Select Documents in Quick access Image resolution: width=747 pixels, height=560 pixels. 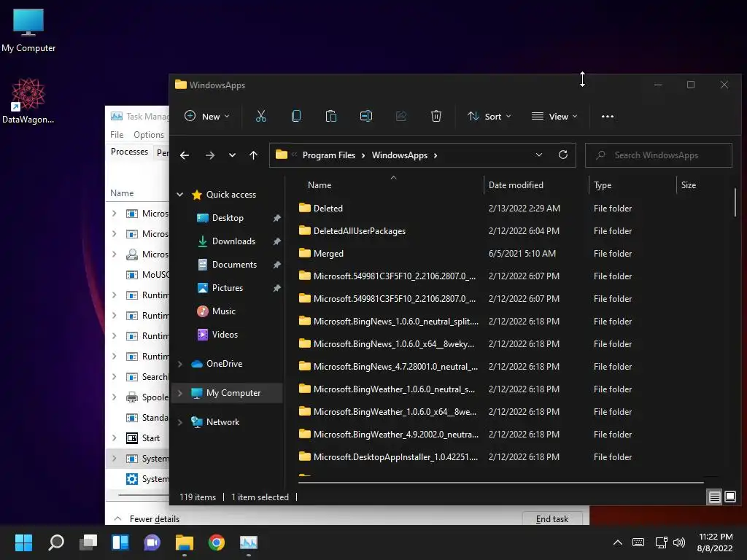pyautogui.click(x=234, y=265)
